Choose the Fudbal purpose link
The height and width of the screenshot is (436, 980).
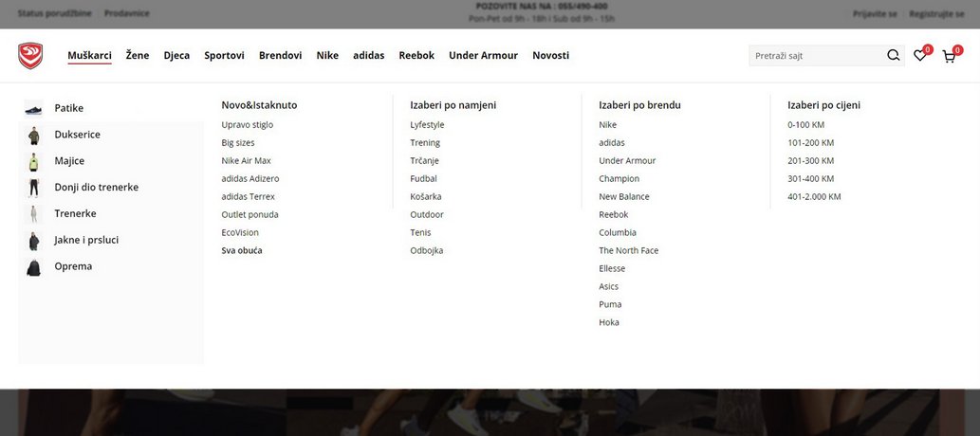(x=424, y=178)
